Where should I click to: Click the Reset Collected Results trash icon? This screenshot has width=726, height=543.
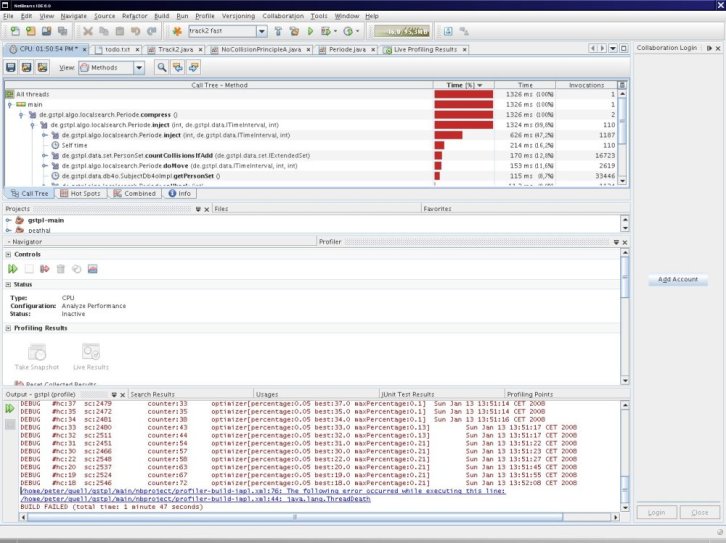click(60, 269)
